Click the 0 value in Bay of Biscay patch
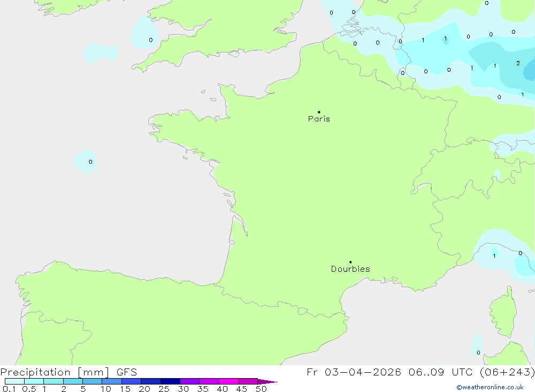535x392 pixels. (x=90, y=162)
